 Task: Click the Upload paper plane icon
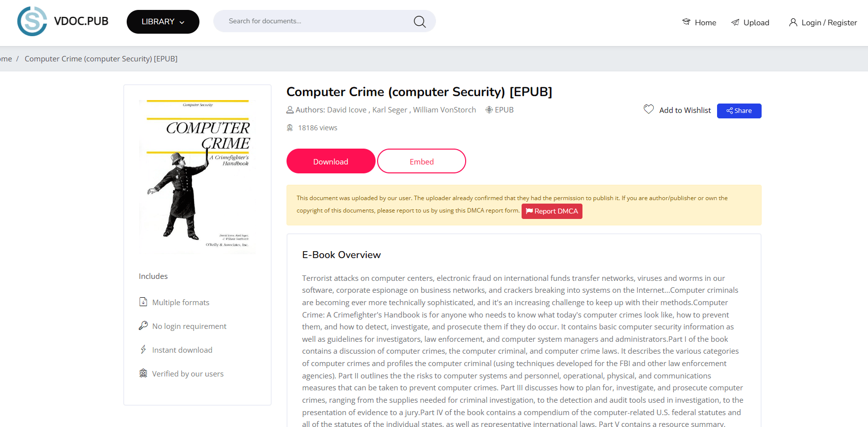point(735,22)
